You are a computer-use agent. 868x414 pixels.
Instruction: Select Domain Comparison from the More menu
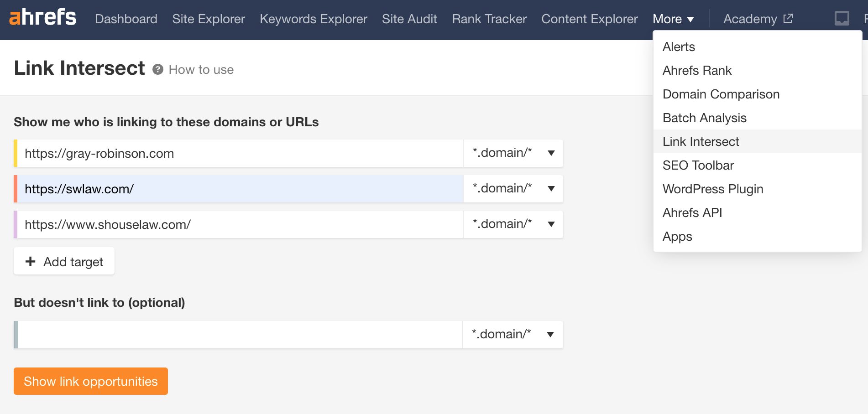point(721,94)
